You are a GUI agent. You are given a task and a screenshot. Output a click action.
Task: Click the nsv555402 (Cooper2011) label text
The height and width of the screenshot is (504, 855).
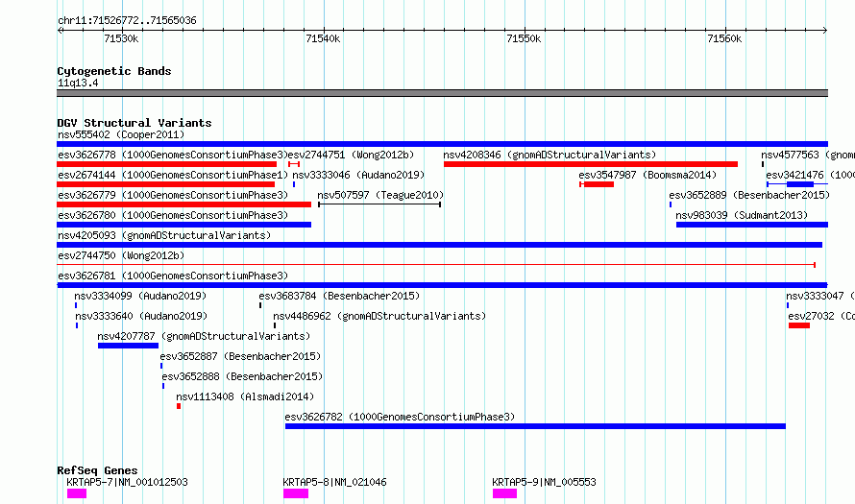pos(121,134)
